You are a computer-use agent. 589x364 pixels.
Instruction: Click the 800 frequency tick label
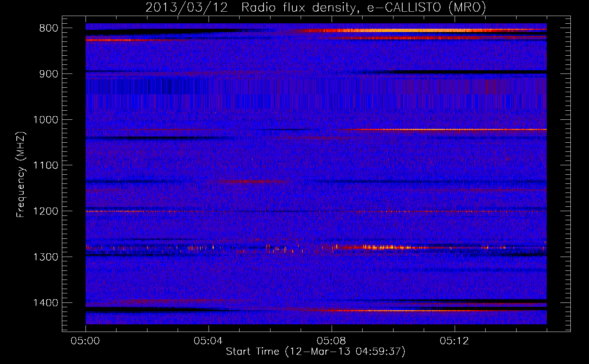coord(48,28)
